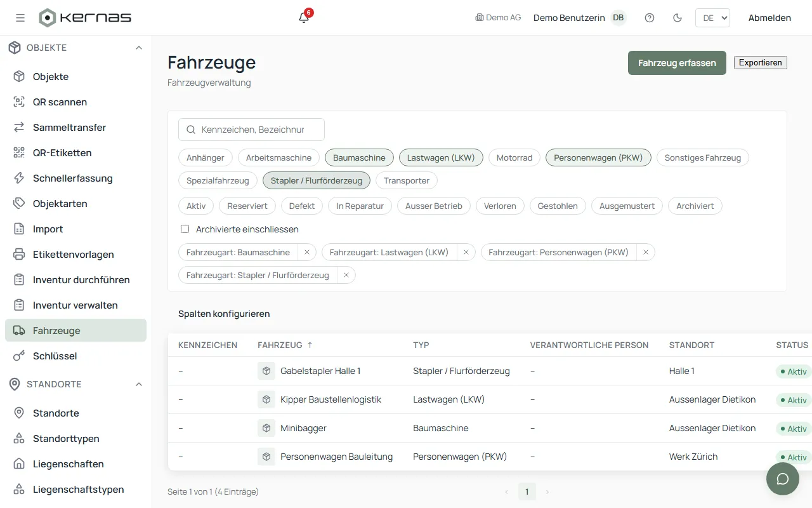Toggle the Transporter filter chip

click(407, 180)
